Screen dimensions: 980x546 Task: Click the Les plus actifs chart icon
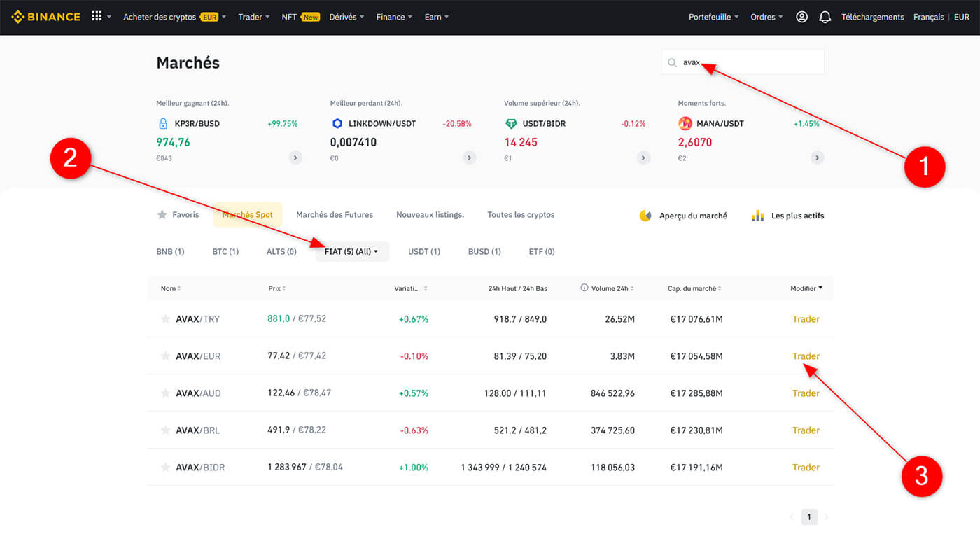coord(757,216)
